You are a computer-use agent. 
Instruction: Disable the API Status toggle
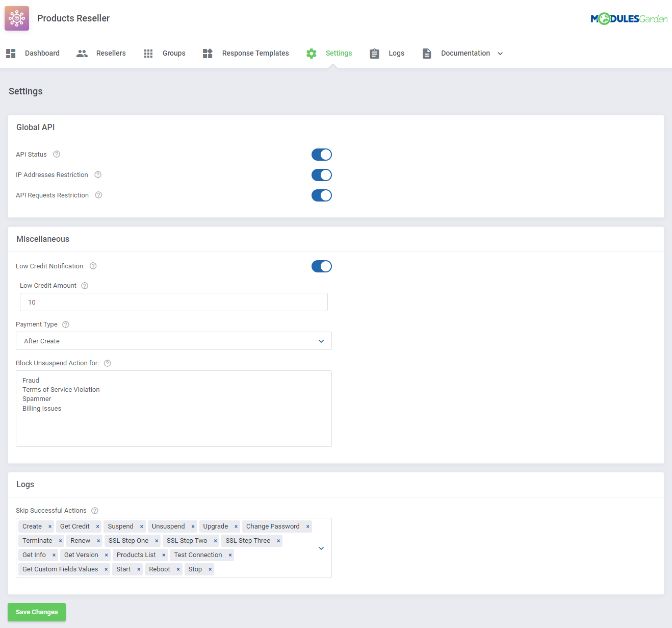click(x=322, y=155)
